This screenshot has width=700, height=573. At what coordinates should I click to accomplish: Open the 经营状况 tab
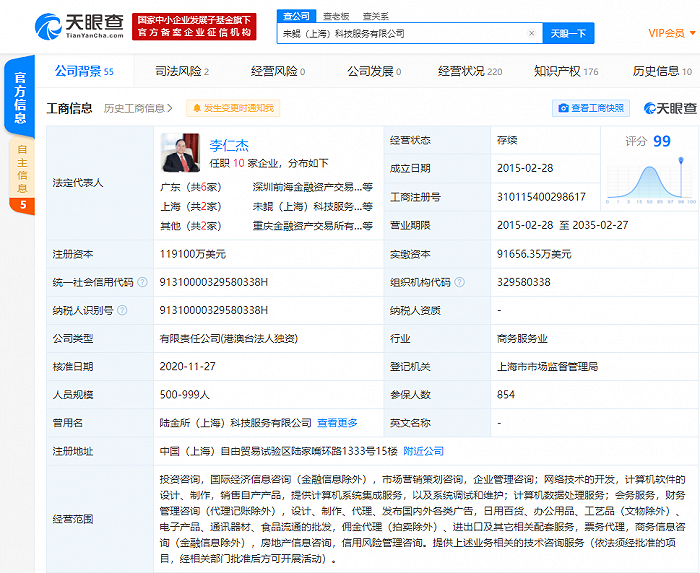pyautogui.click(x=470, y=71)
